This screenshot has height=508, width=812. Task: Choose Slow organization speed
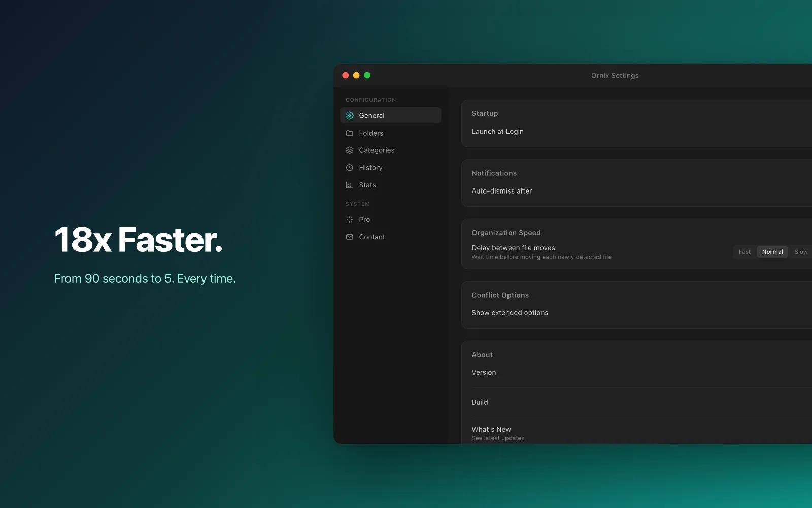point(801,252)
